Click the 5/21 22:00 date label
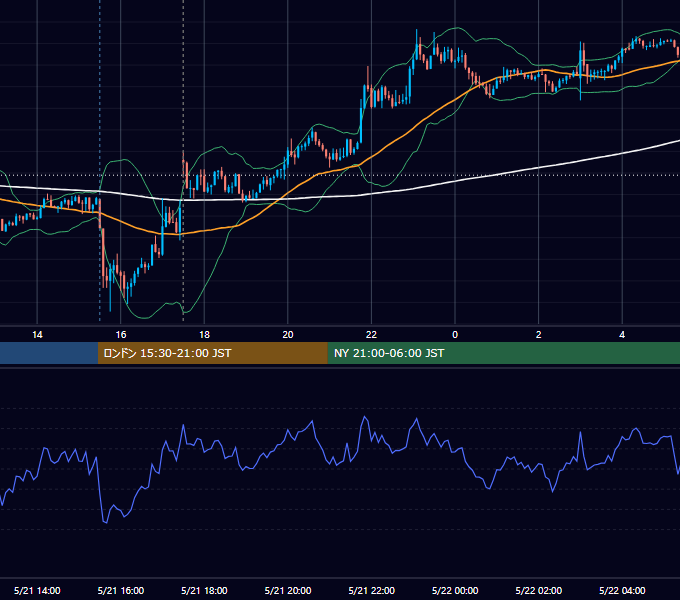Image resolution: width=680 pixels, height=600 pixels. pyautogui.click(x=372, y=590)
